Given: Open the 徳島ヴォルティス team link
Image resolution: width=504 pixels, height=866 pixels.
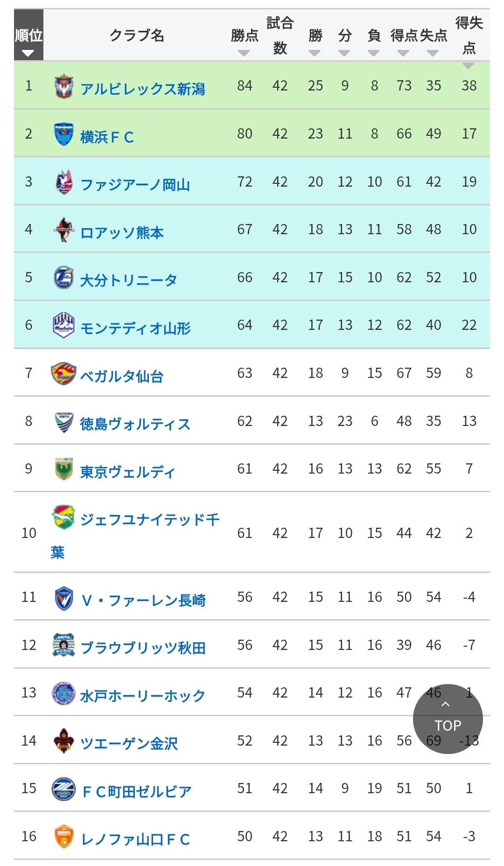Looking at the screenshot, I should click(135, 424).
